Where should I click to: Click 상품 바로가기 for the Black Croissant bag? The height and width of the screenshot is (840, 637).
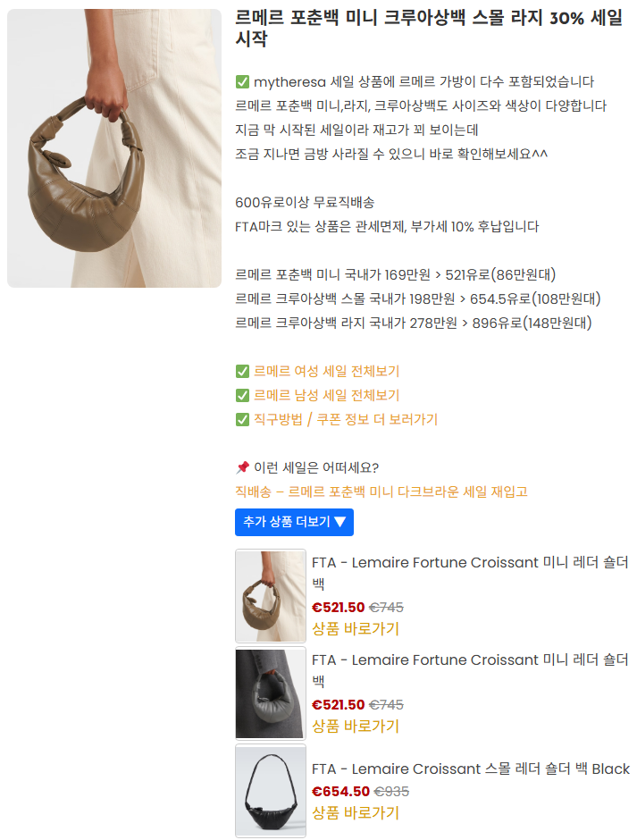(356, 813)
